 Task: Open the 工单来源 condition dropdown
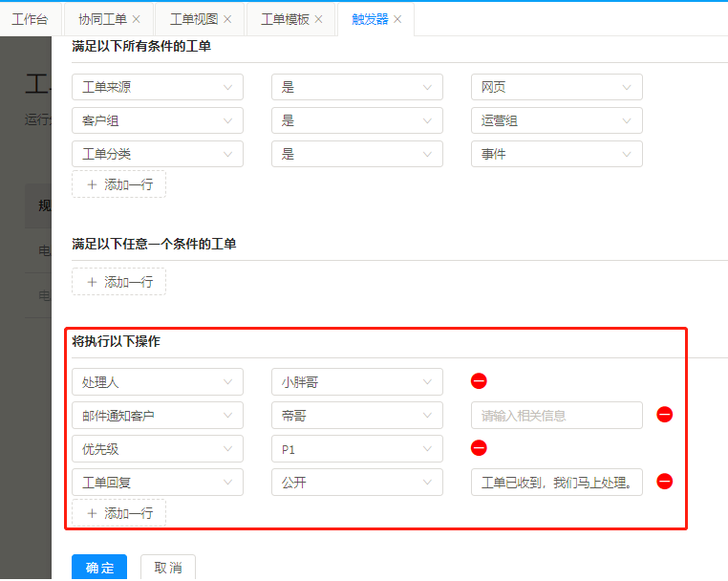tap(158, 87)
